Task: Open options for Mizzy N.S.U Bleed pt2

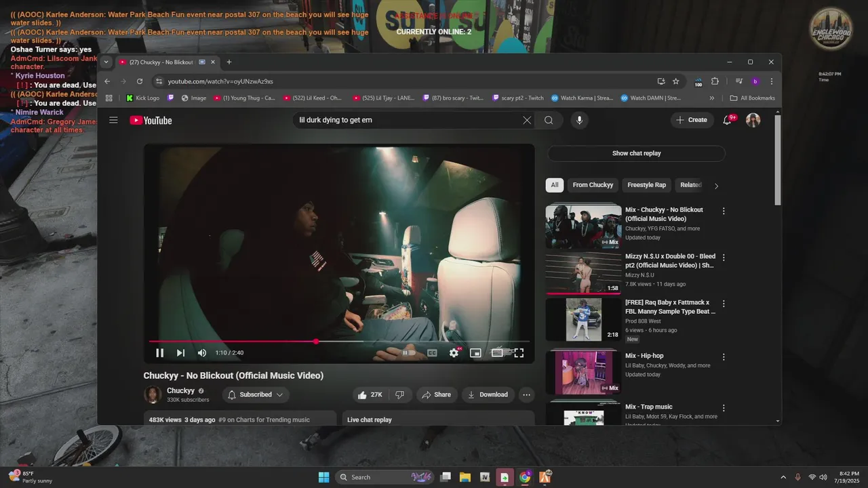Action: point(724,258)
